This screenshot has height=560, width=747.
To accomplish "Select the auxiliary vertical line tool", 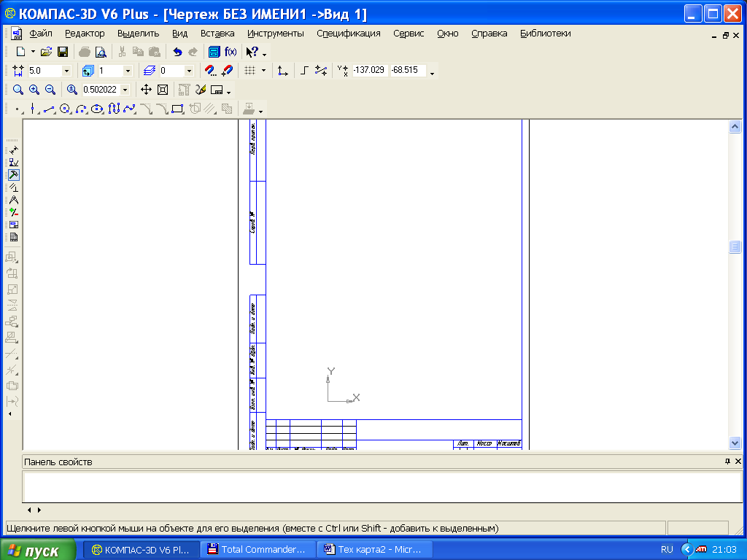I will (33, 109).
